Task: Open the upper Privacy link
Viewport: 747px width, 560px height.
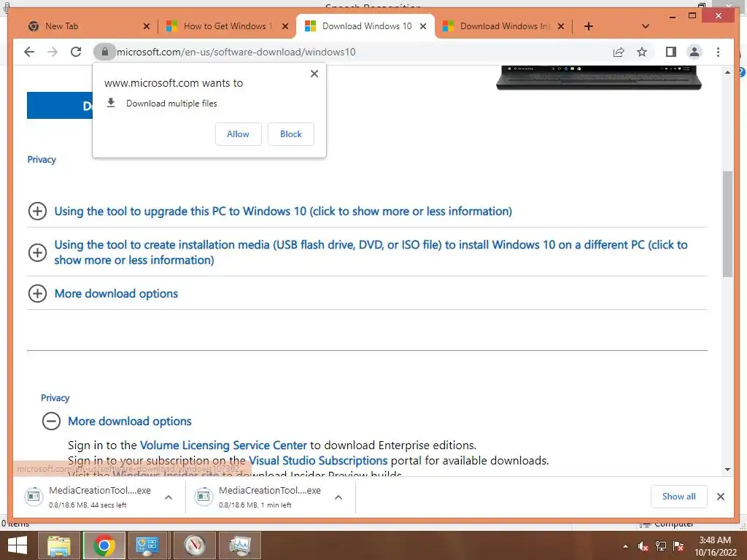Action: pyautogui.click(x=42, y=160)
